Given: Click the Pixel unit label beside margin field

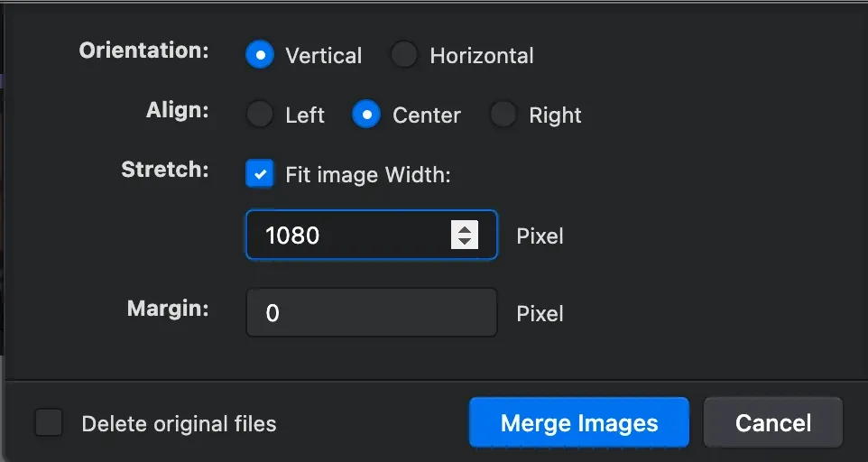Looking at the screenshot, I should coord(540,314).
